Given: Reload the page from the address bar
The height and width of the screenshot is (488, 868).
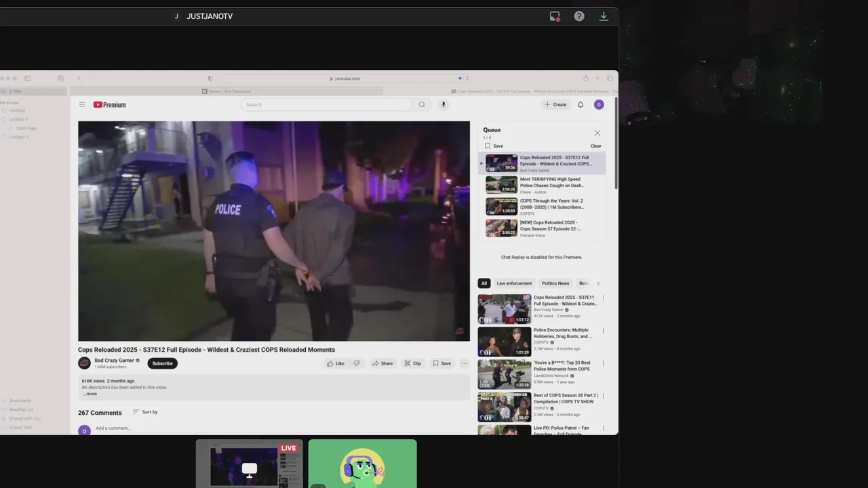Looking at the screenshot, I should coord(467,79).
